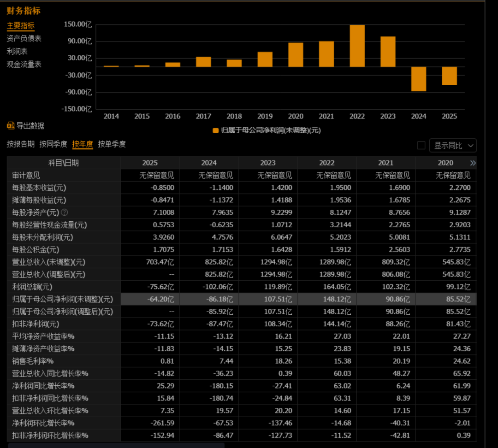Select the 按年度 tab
Screen dimensions: 498x448
[83, 144]
